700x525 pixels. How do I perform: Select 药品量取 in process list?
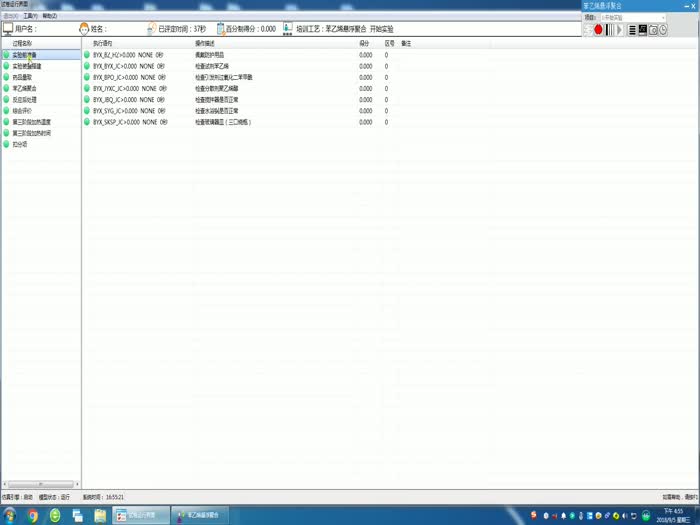(x=21, y=77)
